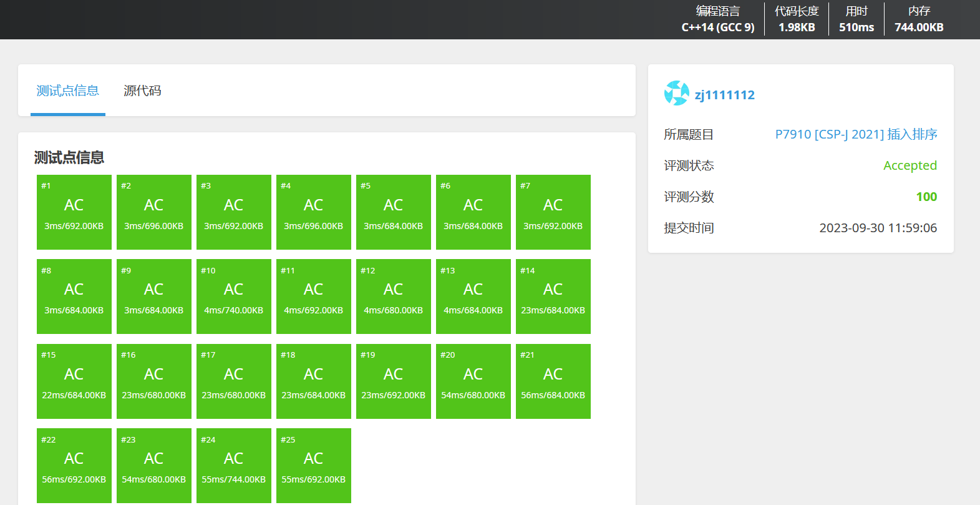Select test case #16 AC tile
Screen dimensions: 980x505
(154, 381)
